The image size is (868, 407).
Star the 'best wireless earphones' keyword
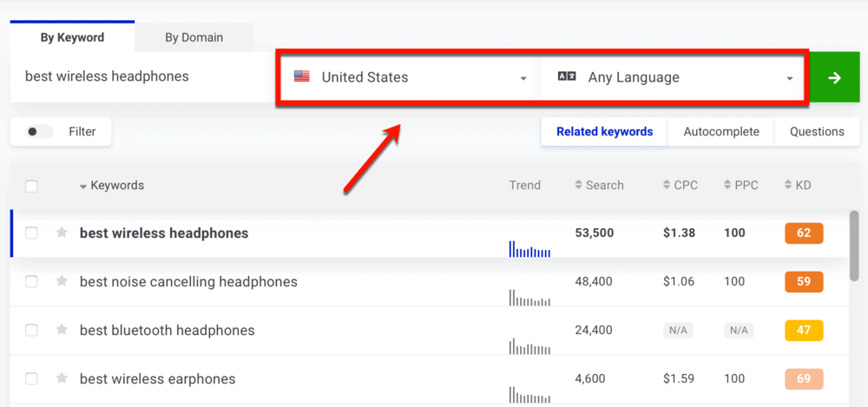point(62,378)
